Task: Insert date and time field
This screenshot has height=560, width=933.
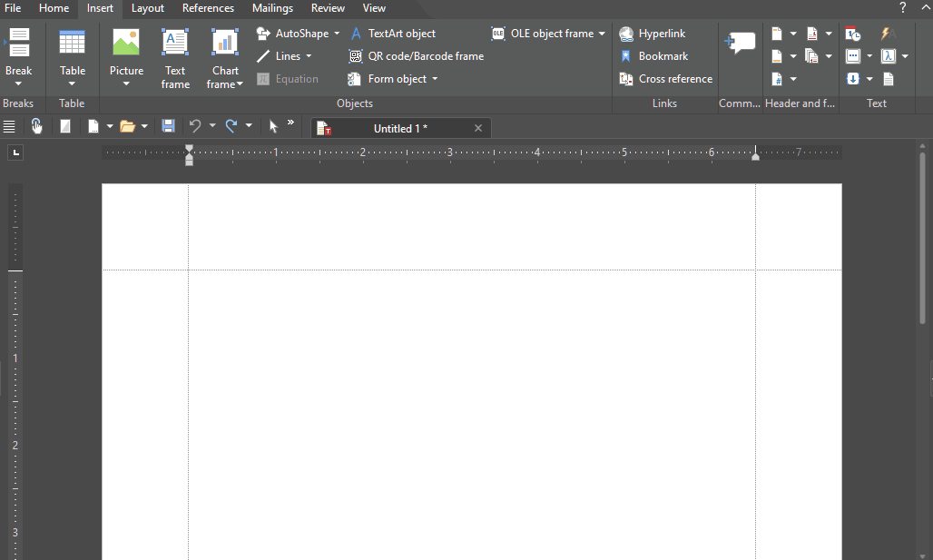Action: coord(853,34)
